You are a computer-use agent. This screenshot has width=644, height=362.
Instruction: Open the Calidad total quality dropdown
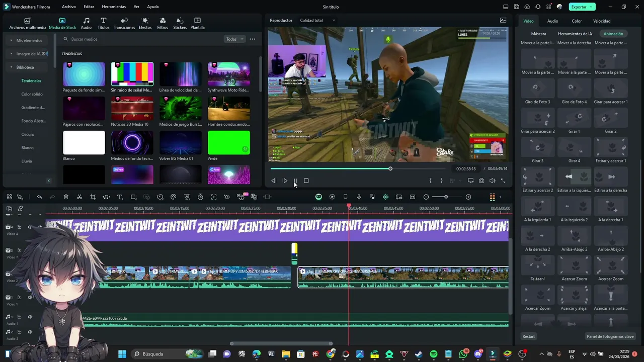317,21
